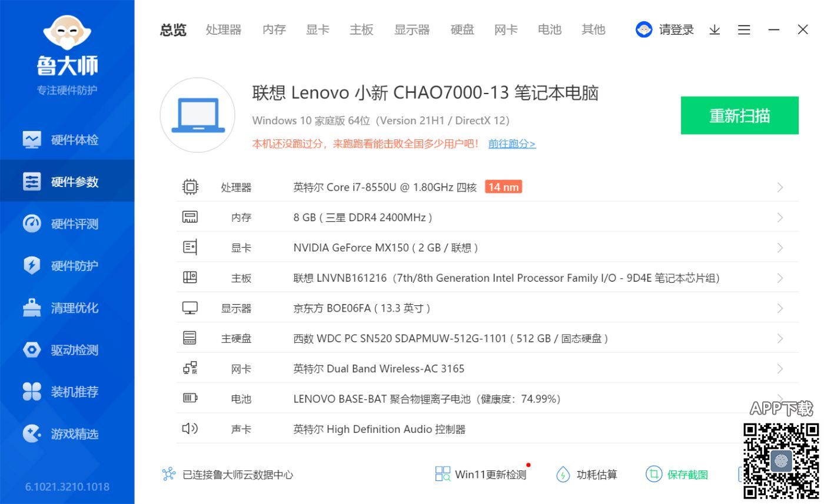Select 硬件评测 benchmark icon in sidebar
Screen dimensions: 824x504
click(32, 224)
